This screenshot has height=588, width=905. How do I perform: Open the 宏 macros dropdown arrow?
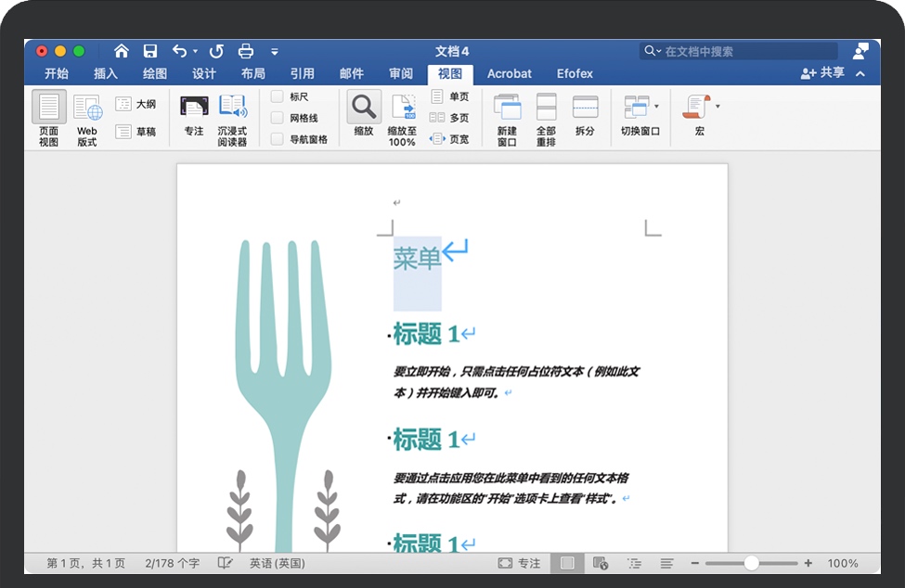tap(718, 106)
